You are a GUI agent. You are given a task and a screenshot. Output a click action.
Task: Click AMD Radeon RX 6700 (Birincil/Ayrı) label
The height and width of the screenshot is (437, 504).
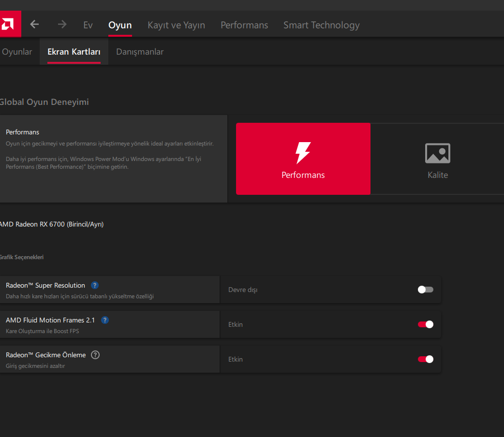coord(52,224)
